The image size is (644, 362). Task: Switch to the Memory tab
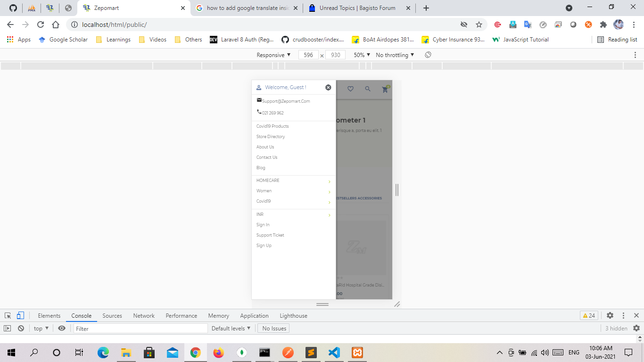pyautogui.click(x=219, y=316)
